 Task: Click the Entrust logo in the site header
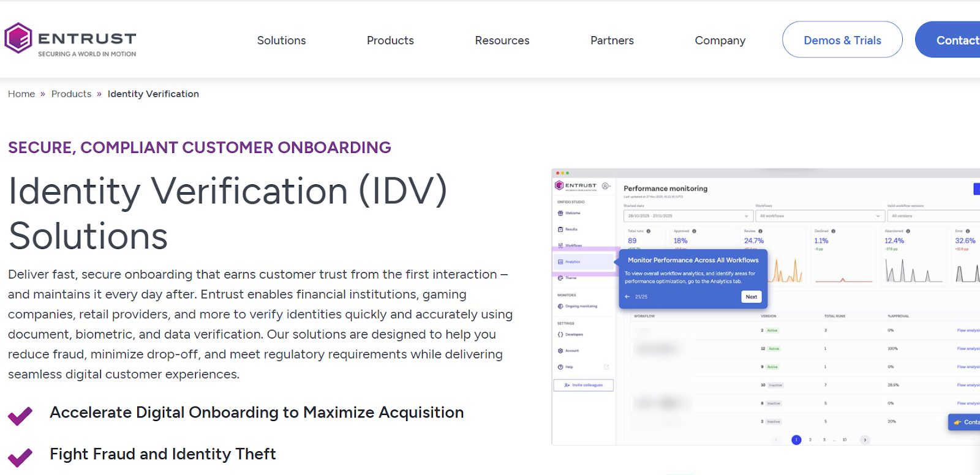tap(70, 39)
